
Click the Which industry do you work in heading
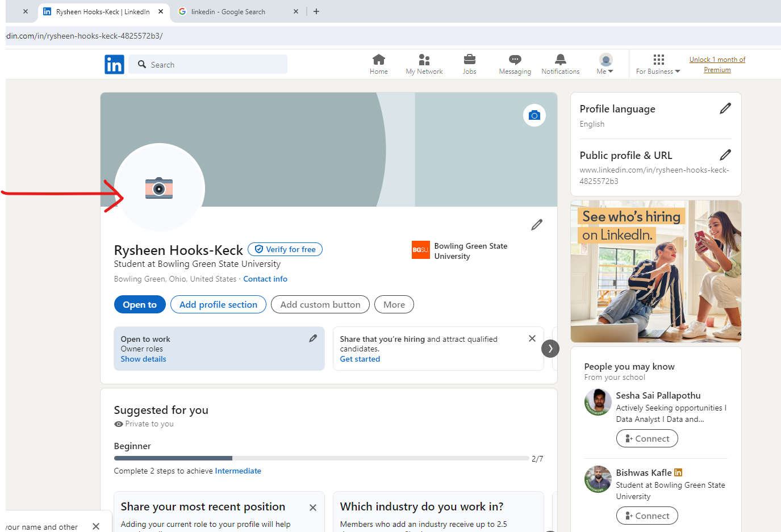pyautogui.click(x=421, y=506)
